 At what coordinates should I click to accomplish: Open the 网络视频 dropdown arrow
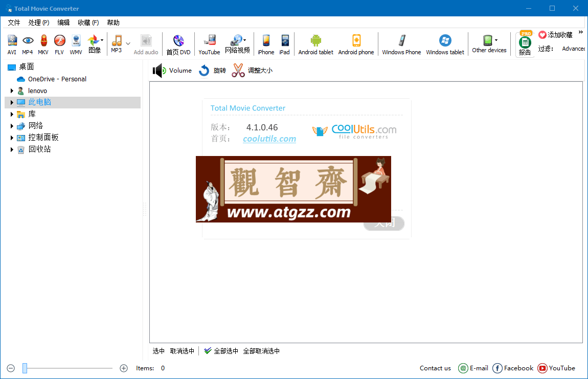click(x=245, y=40)
